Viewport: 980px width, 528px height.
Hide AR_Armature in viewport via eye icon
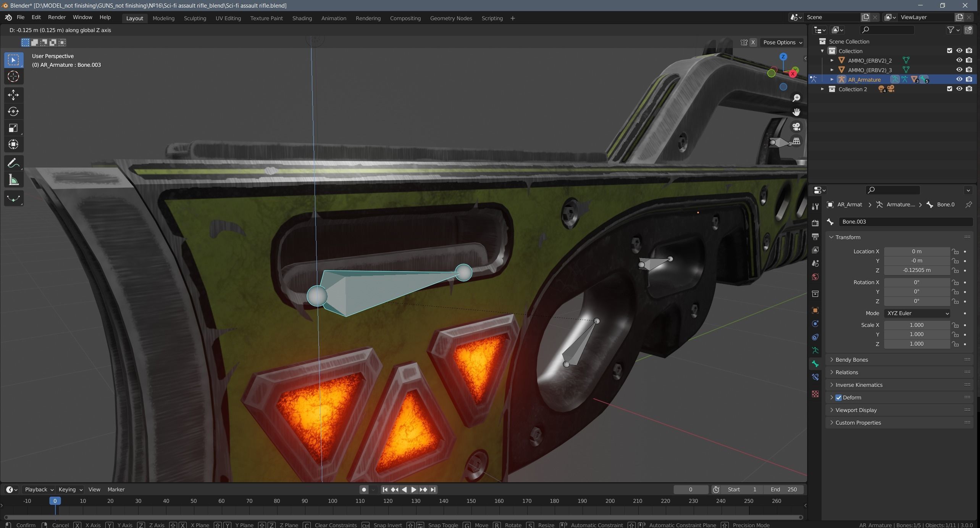[959, 79]
